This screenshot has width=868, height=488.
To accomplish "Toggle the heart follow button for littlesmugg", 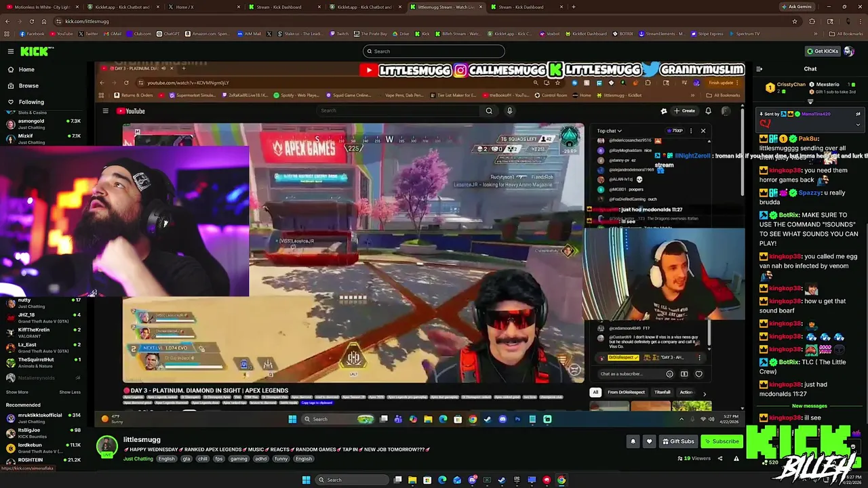I will [649, 441].
